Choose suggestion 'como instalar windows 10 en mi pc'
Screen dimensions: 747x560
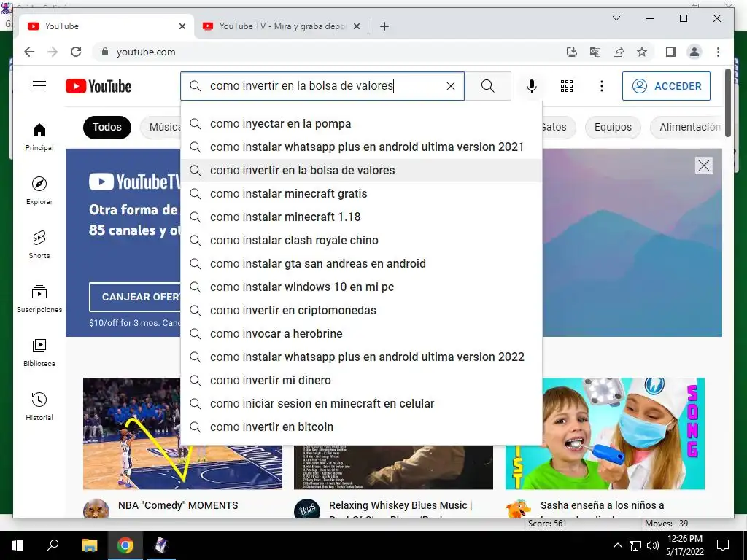coord(361,287)
